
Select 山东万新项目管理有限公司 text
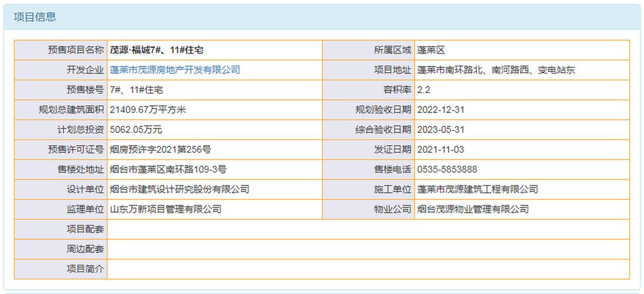[165, 209]
